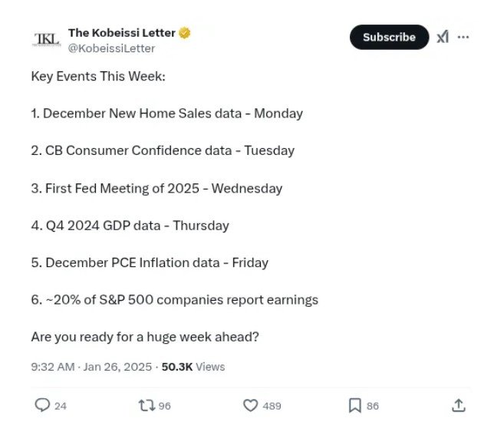
Task: Click the 50.3K Views count
Action: click(x=193, y=367)
